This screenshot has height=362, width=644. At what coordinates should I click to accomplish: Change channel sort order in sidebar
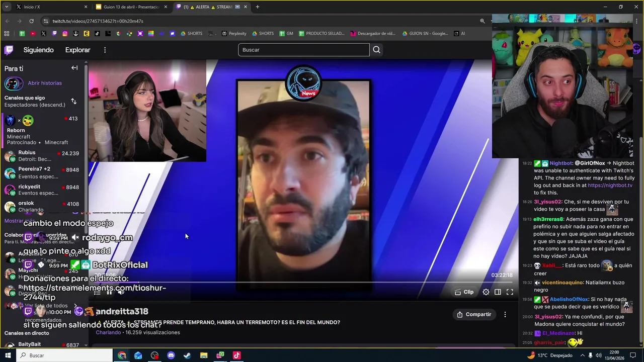[73, 101]
